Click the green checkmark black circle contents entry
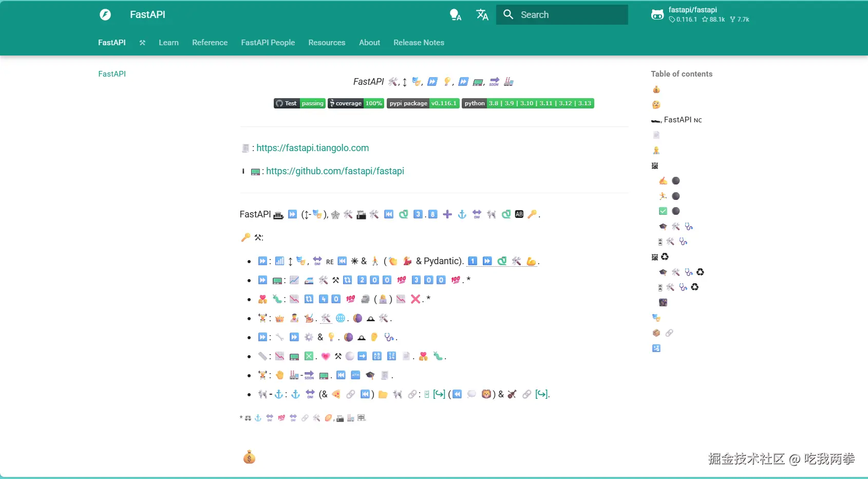 pos(669,211)
